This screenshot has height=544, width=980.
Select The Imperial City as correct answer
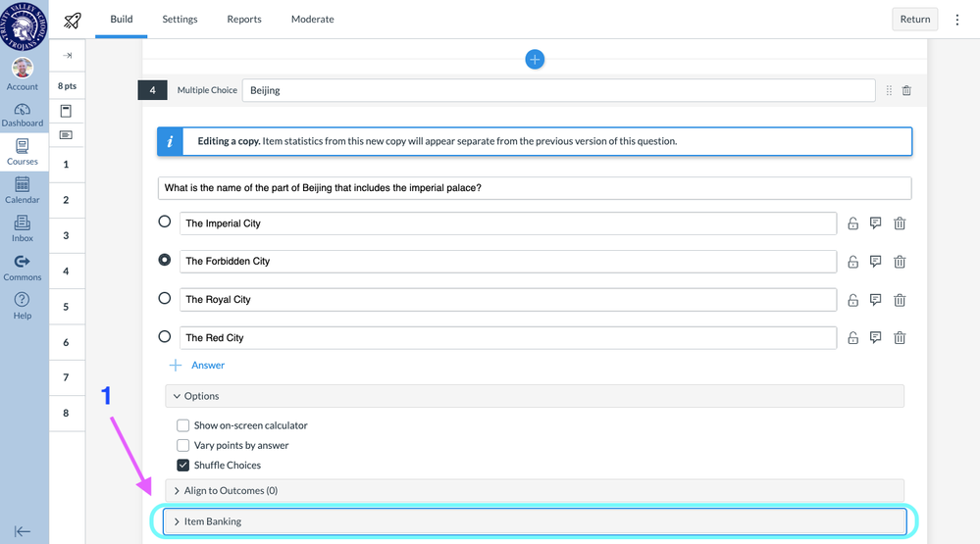(165, 223)
